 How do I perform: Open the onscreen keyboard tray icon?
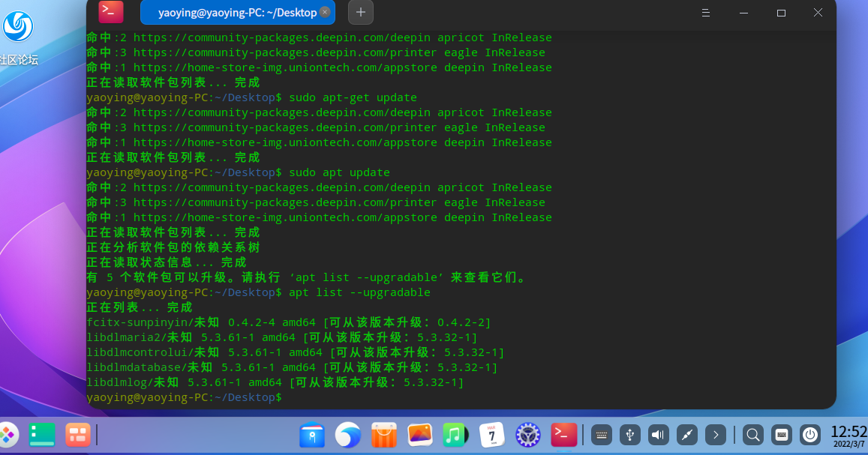[601, 435]
